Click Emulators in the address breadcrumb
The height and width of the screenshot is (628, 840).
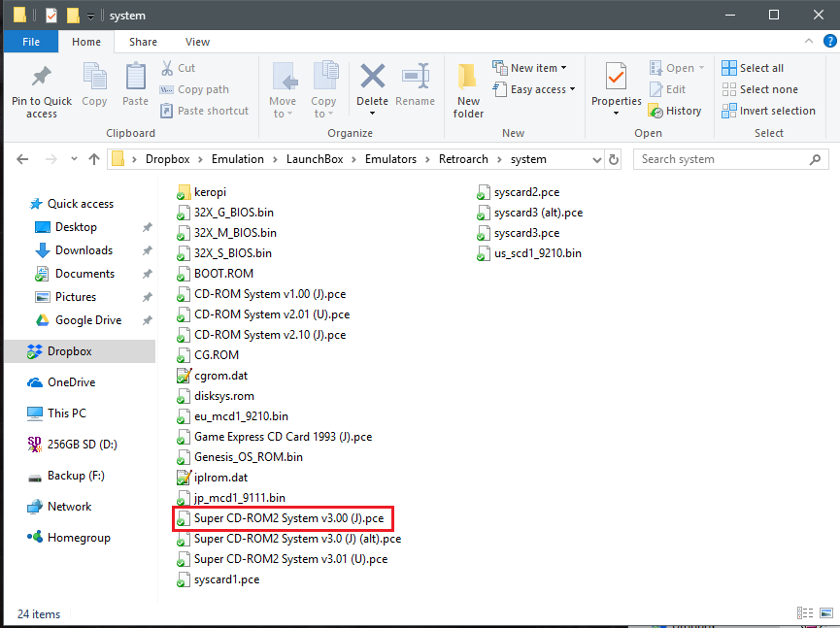390,159
